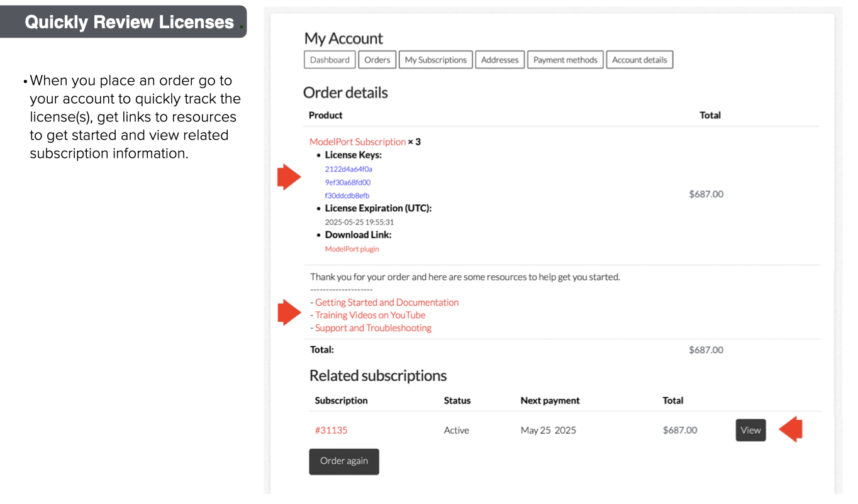Open My Subscriptions tab
The image size is (858, 504).
435,60
